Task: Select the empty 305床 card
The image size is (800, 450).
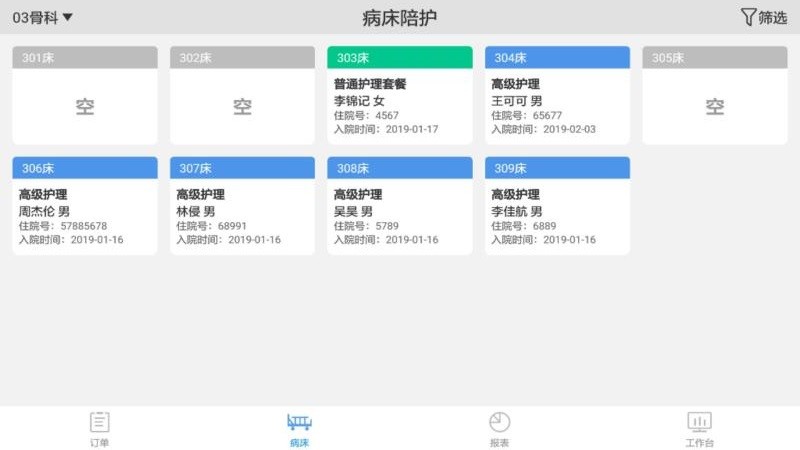Action: (x=714, y=106)
